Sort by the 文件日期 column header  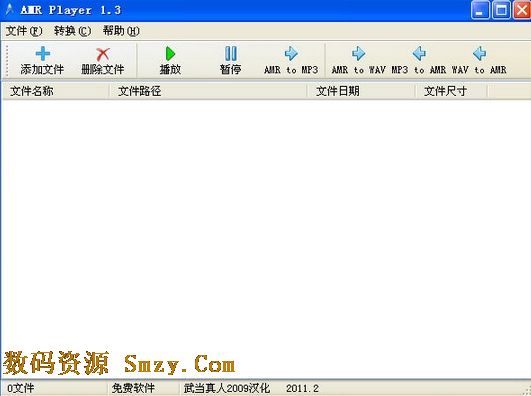[x=361, y=91]
